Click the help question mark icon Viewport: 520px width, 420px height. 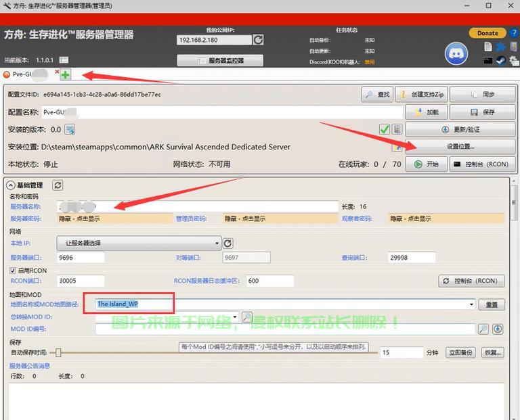click(x=514, y=33)
